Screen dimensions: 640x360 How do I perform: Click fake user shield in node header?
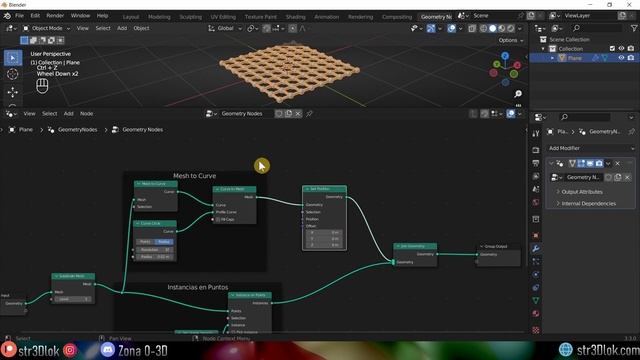279,113
